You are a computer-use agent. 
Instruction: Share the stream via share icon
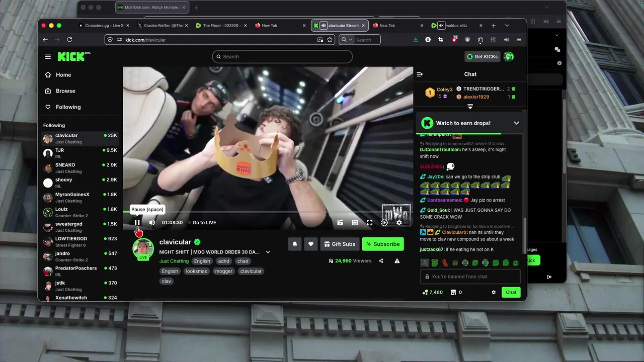point(381,261)
